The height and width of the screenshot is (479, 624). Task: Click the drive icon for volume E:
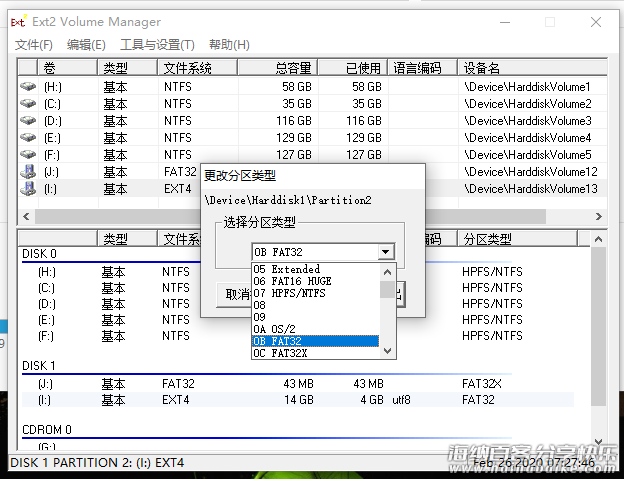(28, 137)
